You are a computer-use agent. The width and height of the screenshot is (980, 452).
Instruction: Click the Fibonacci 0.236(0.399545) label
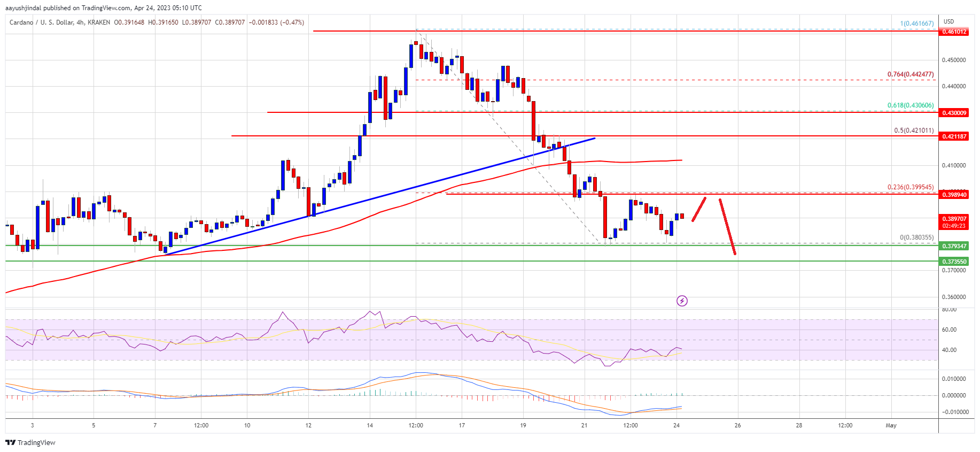coord(911,187)
